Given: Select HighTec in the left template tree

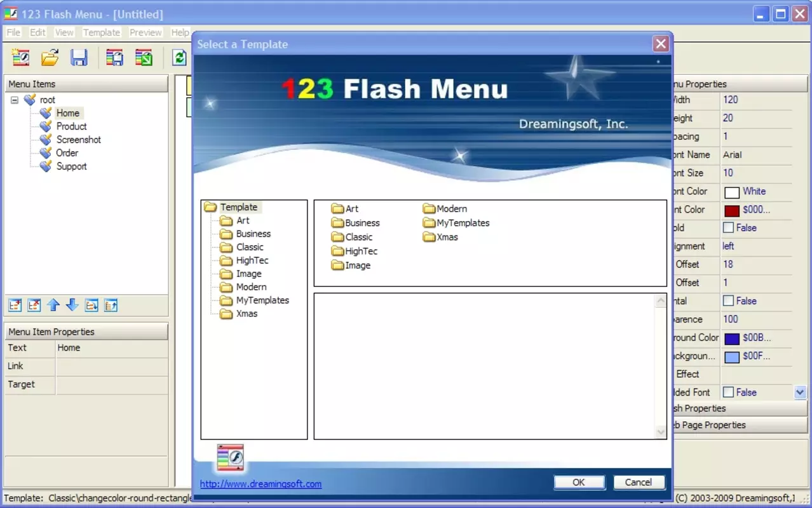Looking at the screenshot, I should (x=252, y=260).
